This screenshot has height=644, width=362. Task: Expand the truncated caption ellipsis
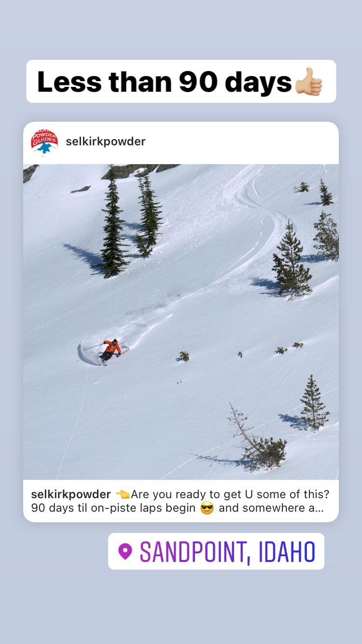pos(319,508)
